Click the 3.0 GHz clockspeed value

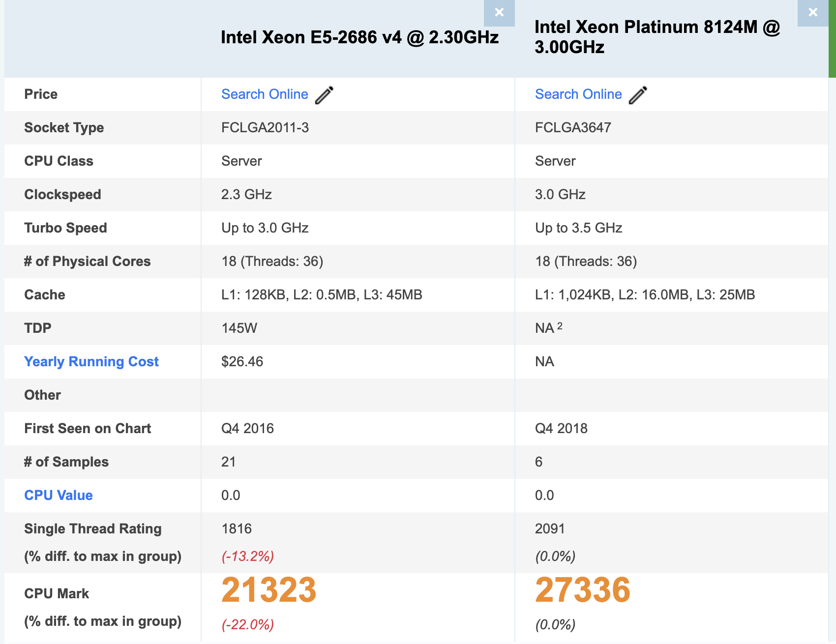click(x=560, y=194)
